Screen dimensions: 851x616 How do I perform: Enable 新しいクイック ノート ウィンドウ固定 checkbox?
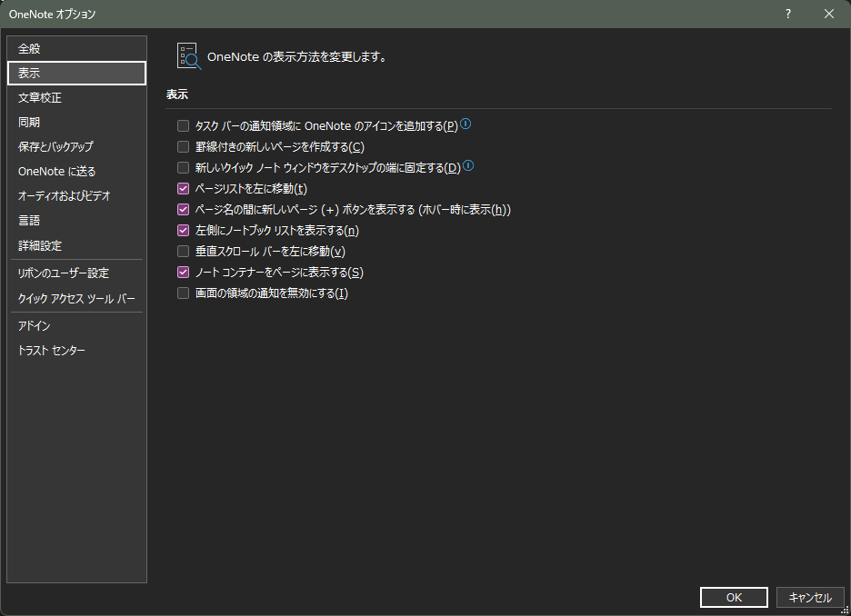point(184,168)
